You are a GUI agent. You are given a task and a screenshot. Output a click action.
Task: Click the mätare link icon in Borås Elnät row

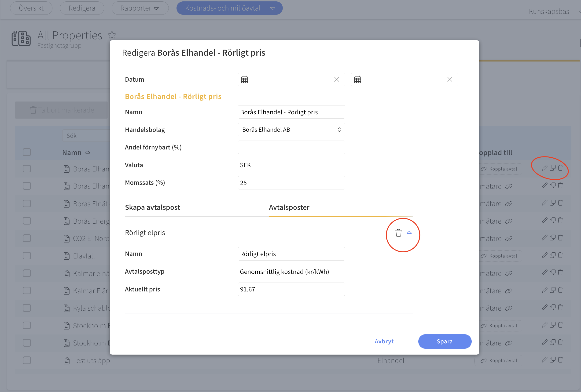[509, 204]
